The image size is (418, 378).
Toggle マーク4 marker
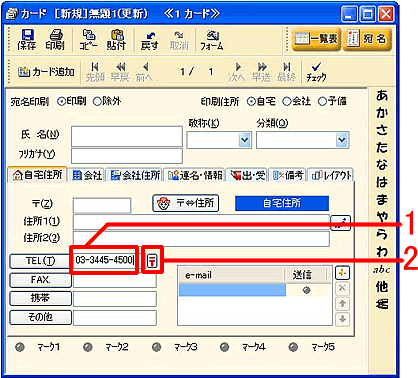pyautogui.click(x=225, y=347)
